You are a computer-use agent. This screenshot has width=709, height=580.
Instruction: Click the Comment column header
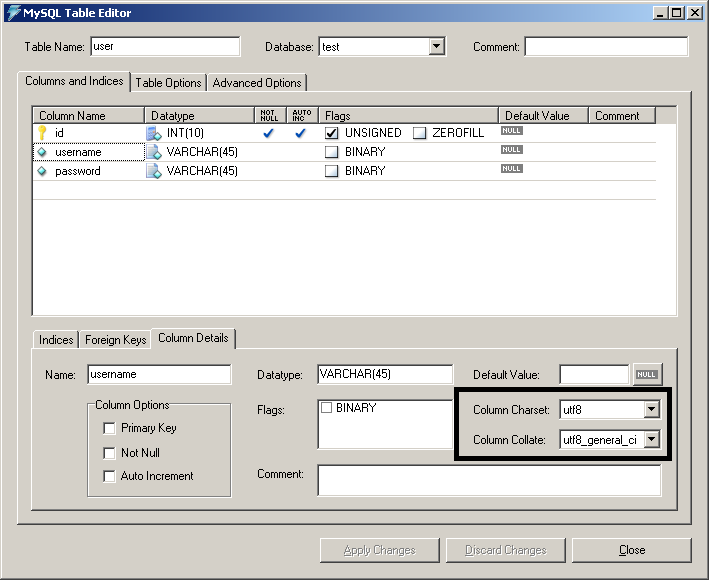[622, 116]
